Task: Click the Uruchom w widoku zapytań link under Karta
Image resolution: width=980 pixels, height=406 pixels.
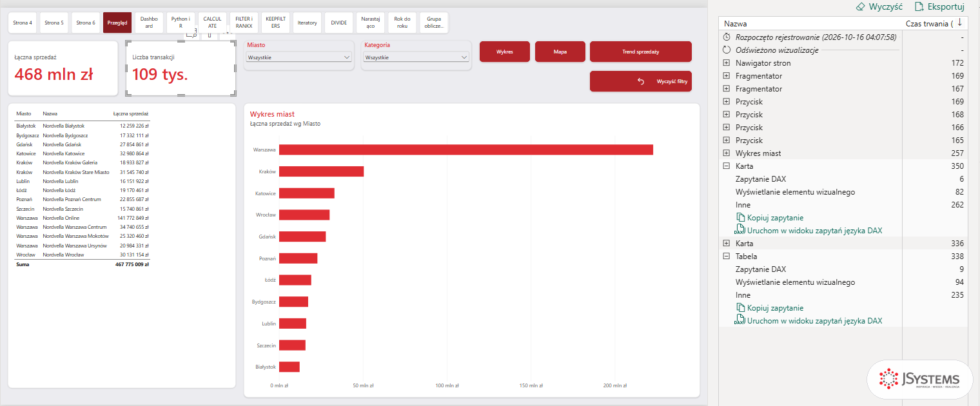Action: point(814,231)
